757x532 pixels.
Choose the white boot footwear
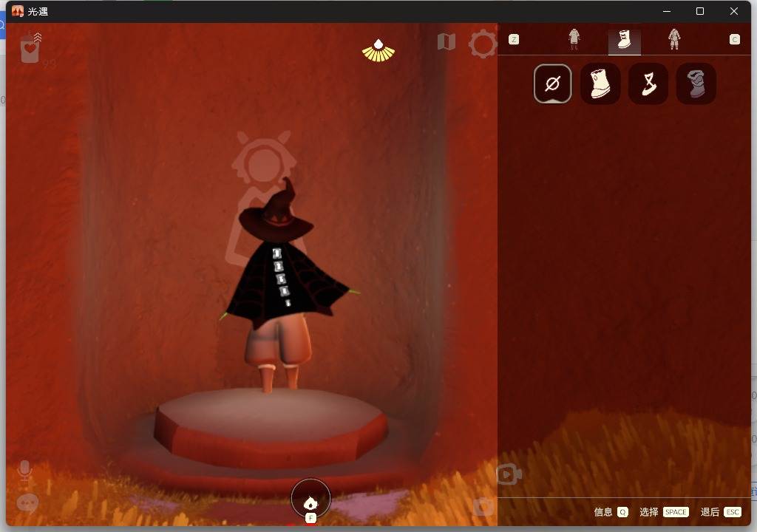(600, 83)
